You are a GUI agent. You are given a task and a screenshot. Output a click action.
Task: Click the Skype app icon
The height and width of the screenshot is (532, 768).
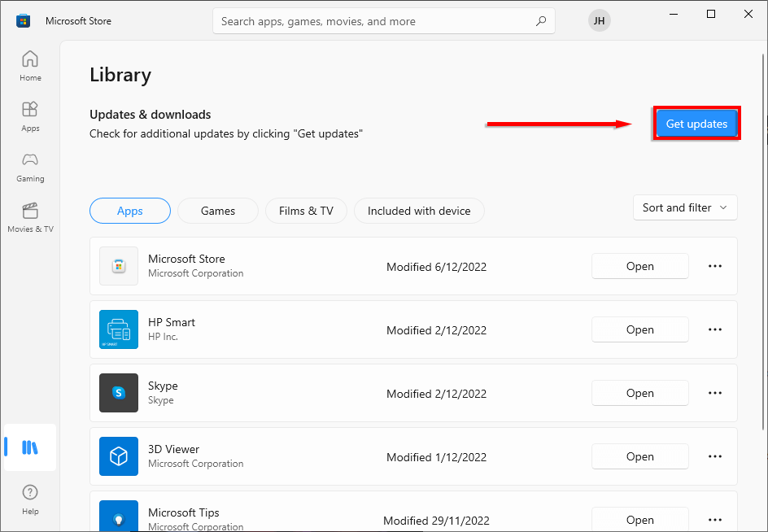119,393
